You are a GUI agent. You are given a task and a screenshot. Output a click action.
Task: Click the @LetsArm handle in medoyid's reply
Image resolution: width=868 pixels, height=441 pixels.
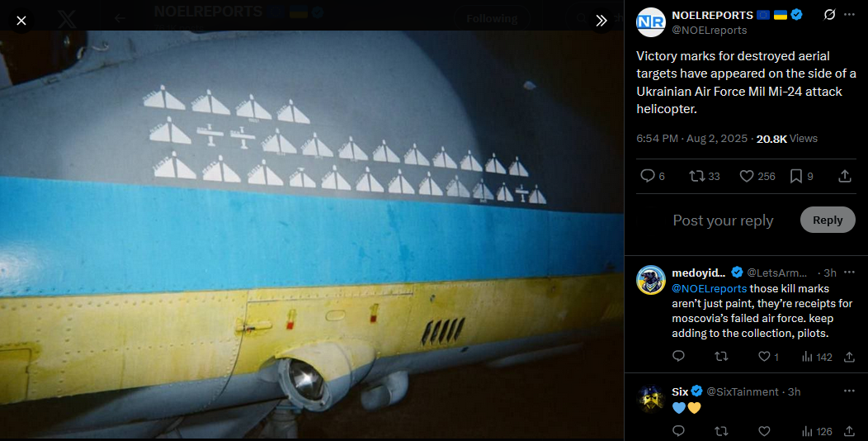777,273
